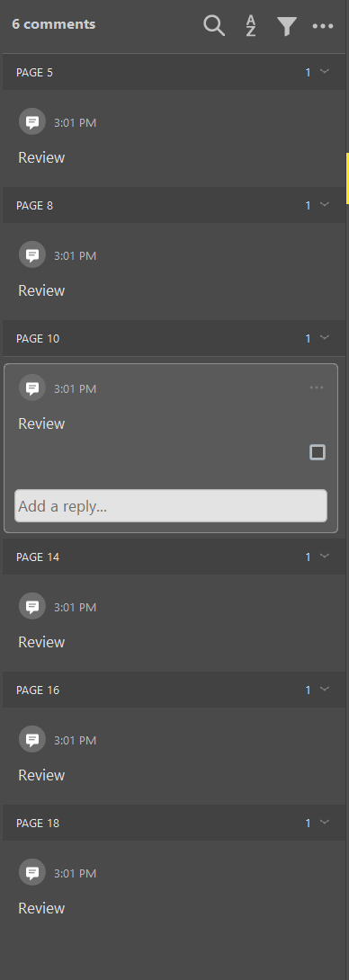Viewport: 349px width, 980px height.
Task: Click the yellow scrollbar marker on the right edge
Action: click(x=347, y=179)
